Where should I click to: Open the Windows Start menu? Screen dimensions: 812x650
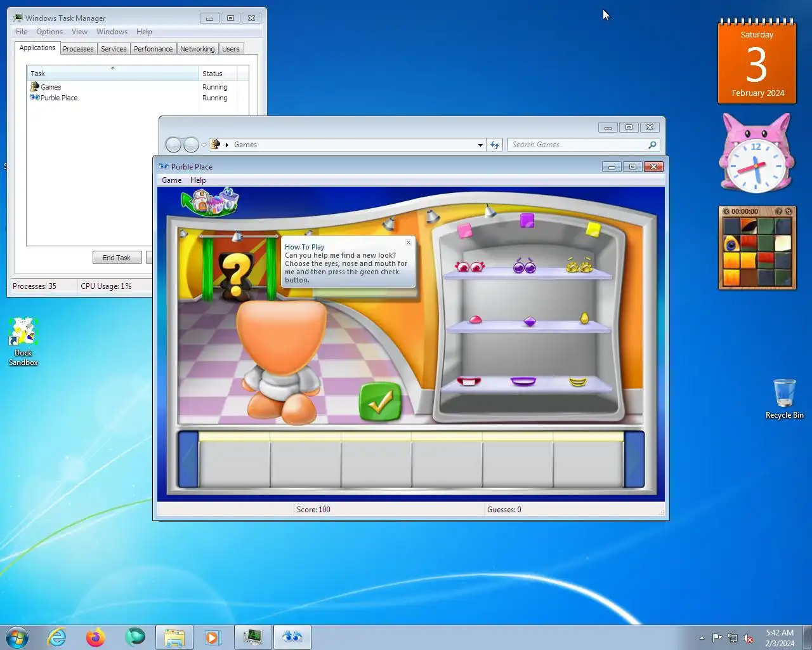tap(17, 637)
